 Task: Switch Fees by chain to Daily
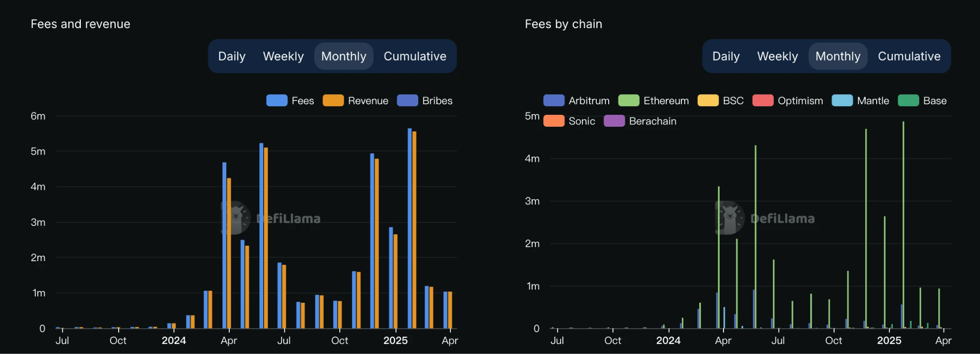point(726,56)
